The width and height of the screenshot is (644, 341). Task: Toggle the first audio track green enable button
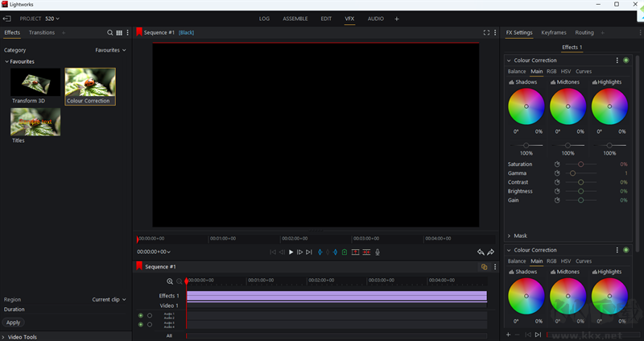(141, 315)
